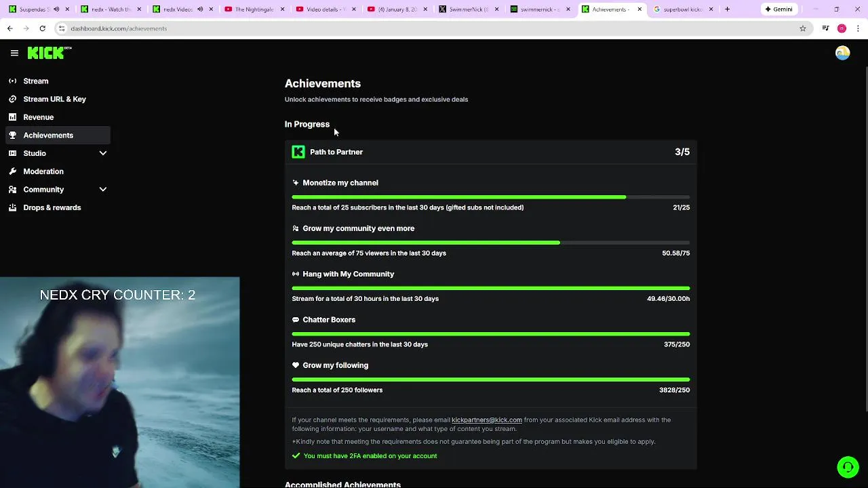Open the Stream page in the sidebar
Image resolution: width=868 pixels, height=488 pixels.
tap(58, 81)
